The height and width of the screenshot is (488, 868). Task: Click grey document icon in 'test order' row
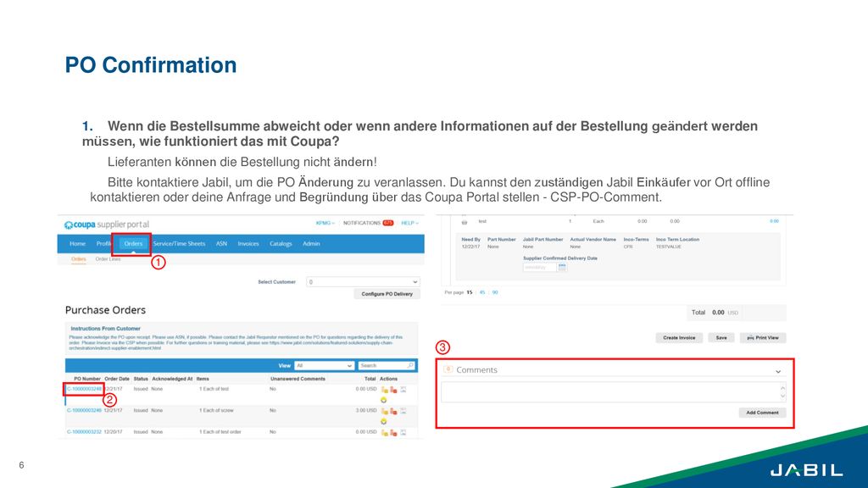point(403,432)
